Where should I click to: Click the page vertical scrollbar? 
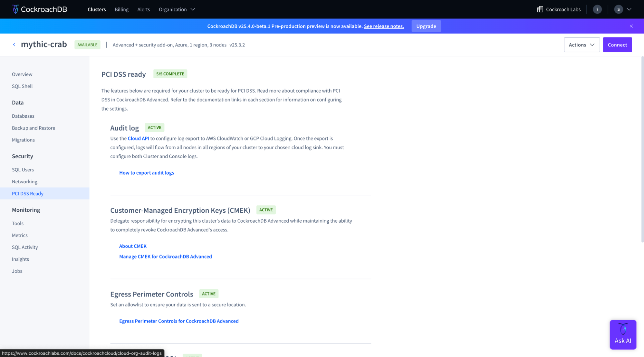[x=642, y=148]
